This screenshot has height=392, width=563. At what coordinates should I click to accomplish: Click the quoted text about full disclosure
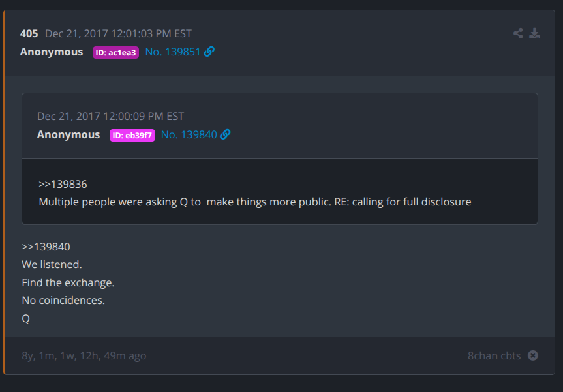pyautogui.click(x=254, y=202)
